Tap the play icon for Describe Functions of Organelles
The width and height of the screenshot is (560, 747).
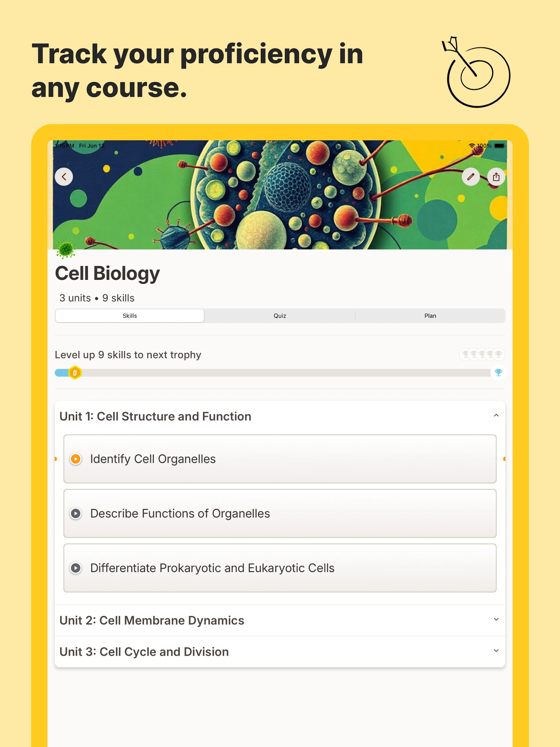point(76,513)
